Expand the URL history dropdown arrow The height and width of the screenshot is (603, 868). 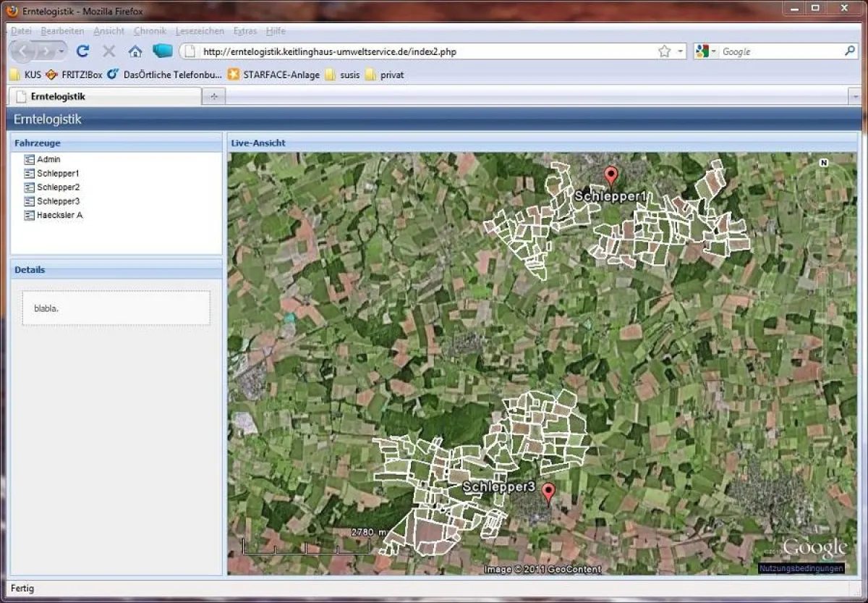coord(681,51)
